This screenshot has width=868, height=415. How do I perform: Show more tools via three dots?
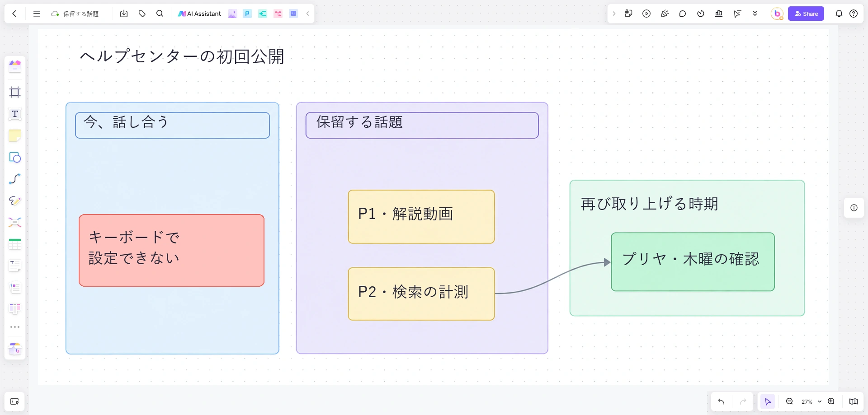coord(15,327)
